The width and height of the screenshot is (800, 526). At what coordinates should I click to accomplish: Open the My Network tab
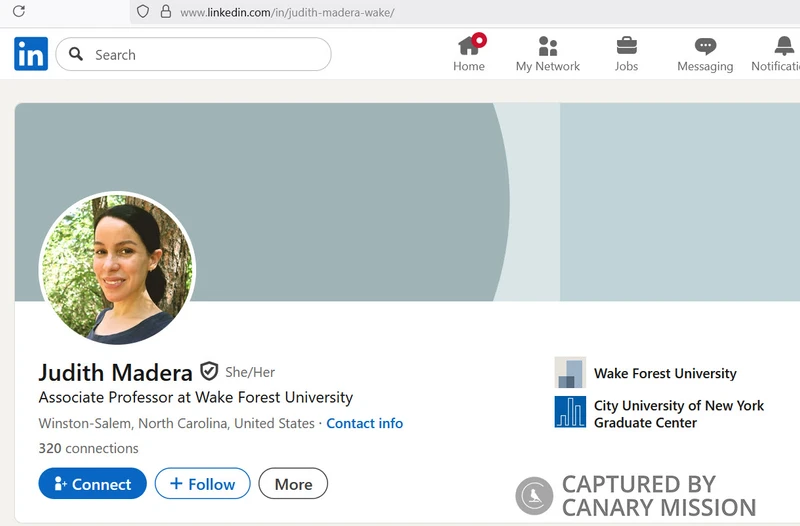click(x=547, y=54)
